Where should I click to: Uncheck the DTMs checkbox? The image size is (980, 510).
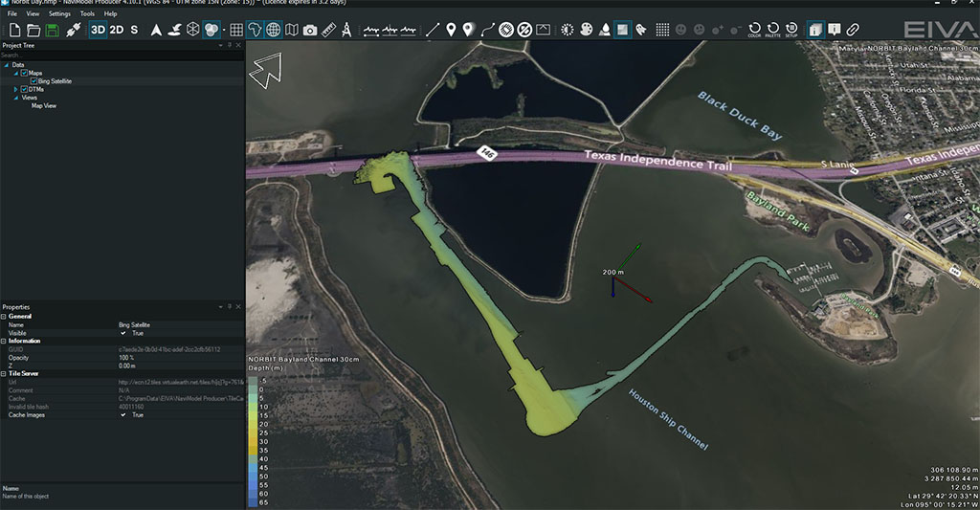click(x=24, y=89)
